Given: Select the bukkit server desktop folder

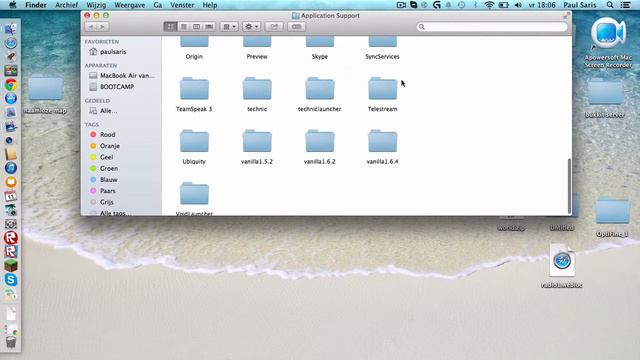Looking at the screenshot, I should 605,98.
